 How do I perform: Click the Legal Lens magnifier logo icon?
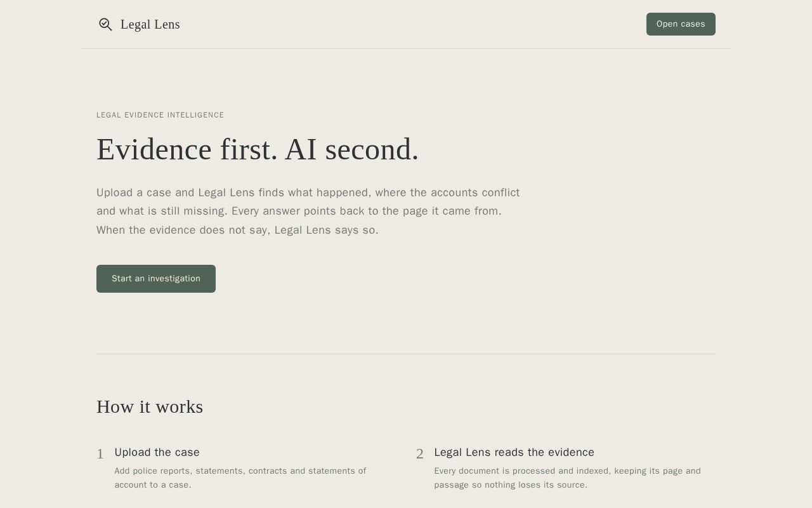click(105, 25)
